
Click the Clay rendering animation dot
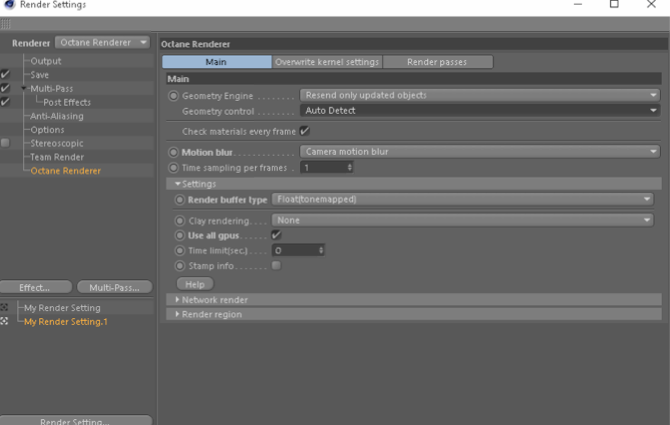coord(180,221)
